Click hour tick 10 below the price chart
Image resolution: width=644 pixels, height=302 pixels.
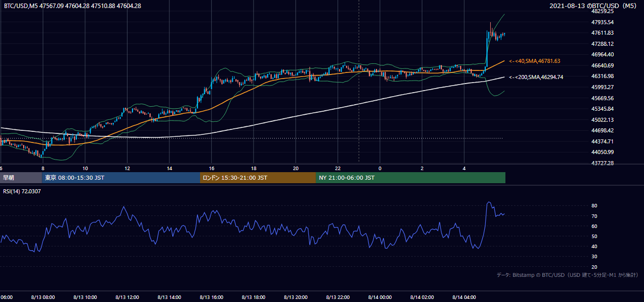85,168
